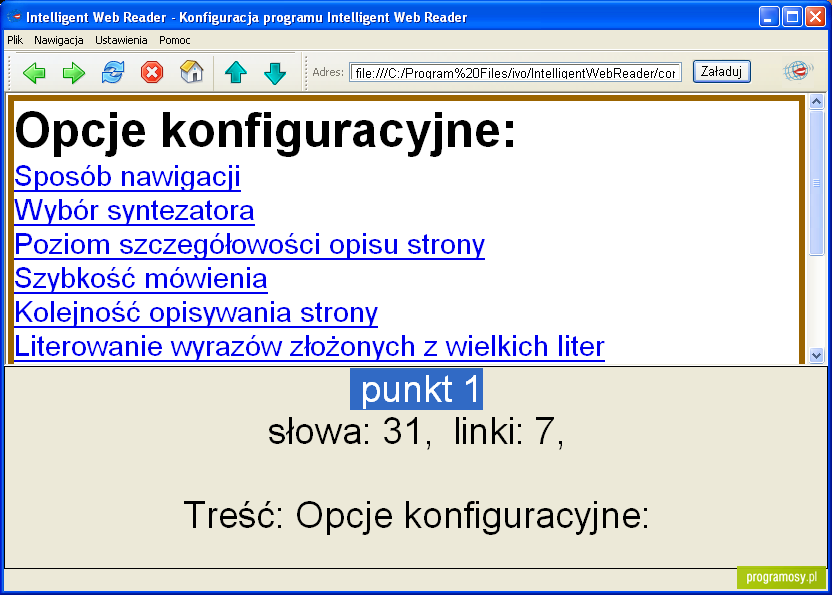Screen dimensions: 832x595
Task: Click the 'Treść: Opcje konfiguracyjne:' text
Action: [417, 515]
